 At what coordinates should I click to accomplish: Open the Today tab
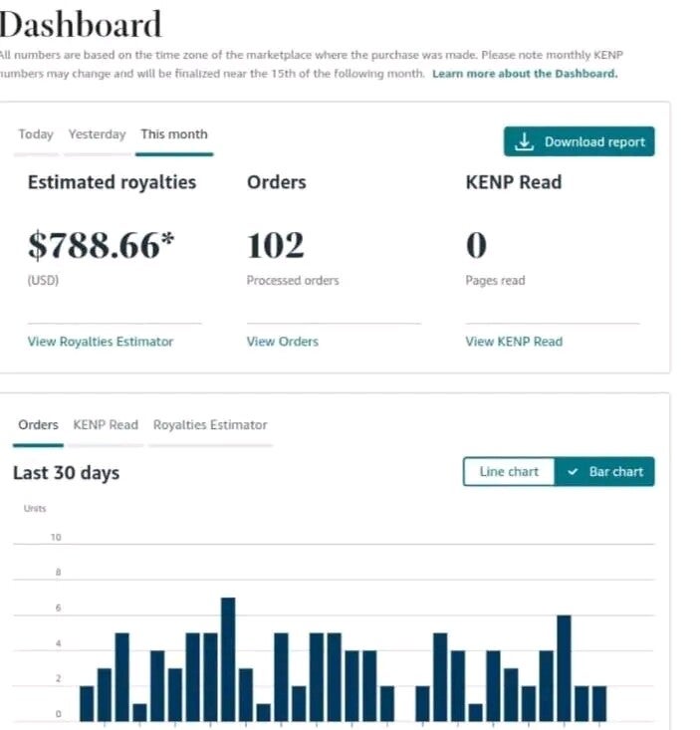[x=36, y=134]
